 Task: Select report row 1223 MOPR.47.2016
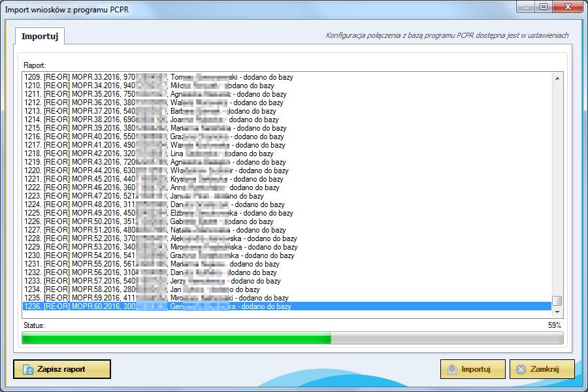(287, 196)
